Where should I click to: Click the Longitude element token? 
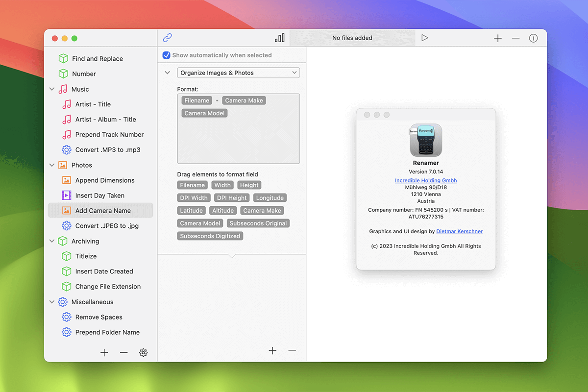click(270, 198)
